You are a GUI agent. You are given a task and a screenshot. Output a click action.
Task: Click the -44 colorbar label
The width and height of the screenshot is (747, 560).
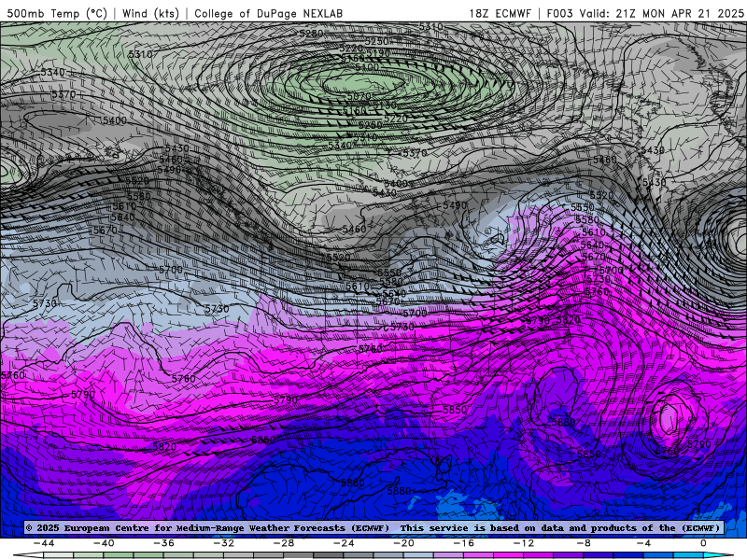44,543
